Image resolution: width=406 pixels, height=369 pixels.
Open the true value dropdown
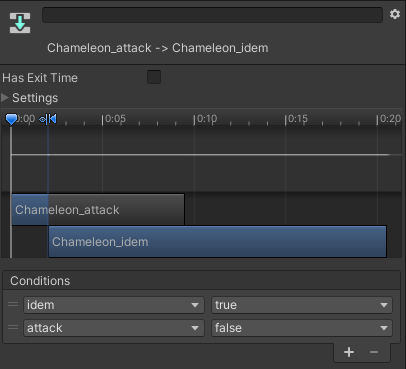coord(302,305)
